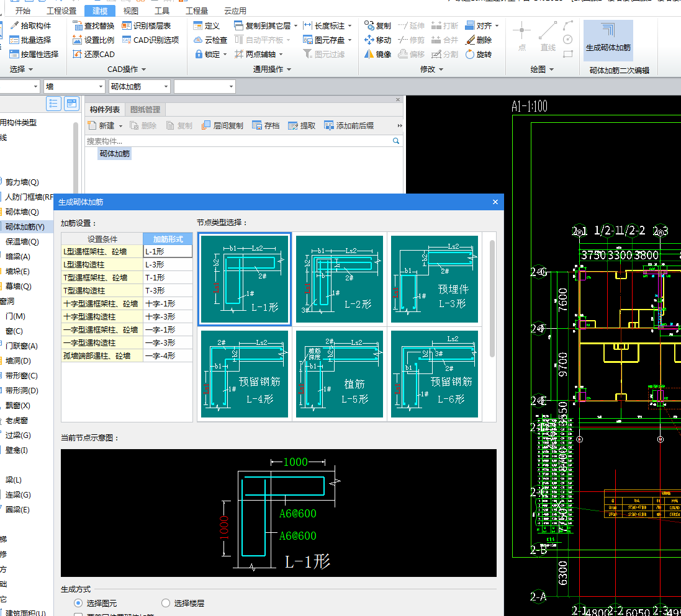Open the 砌体加筋 component type combo box
This screenshot has width=681, height=616.
click(139, 86)
